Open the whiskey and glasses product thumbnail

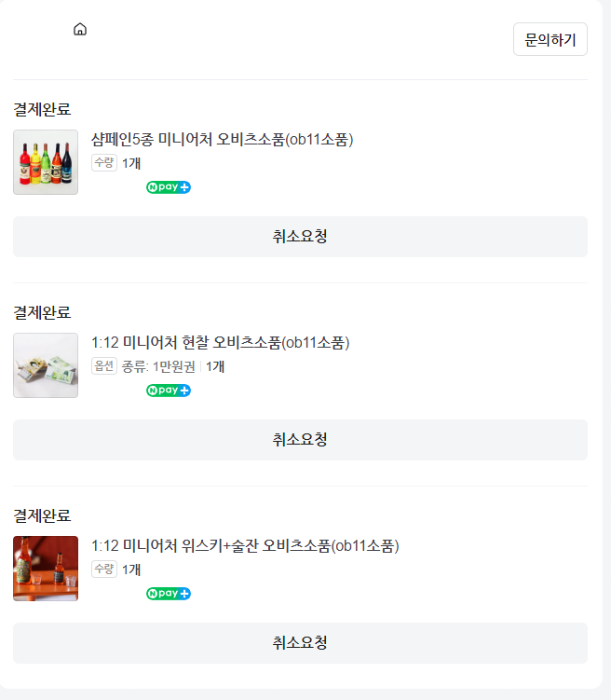coord(46,569)
